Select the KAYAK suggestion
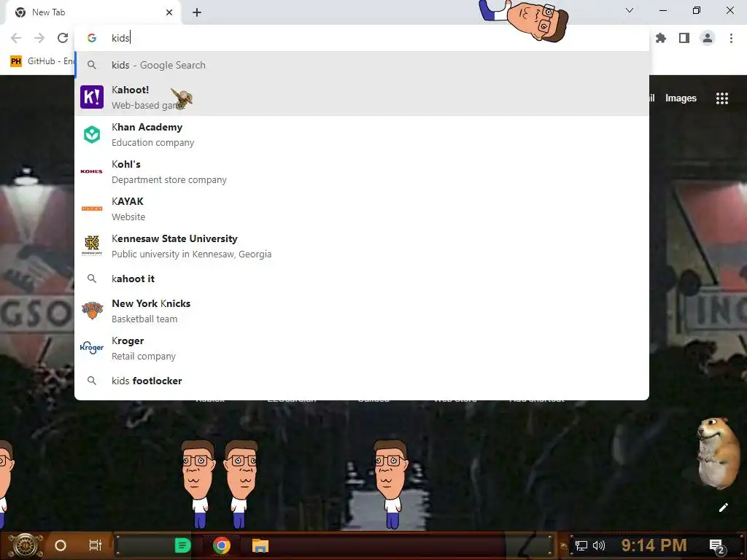747x560 pixels. pyautogui.click(x=362, y=209)
